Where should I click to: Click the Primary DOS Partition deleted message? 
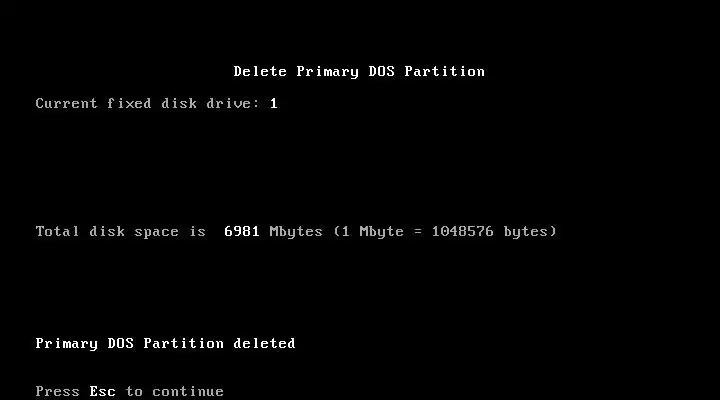(x=165, y=344)
